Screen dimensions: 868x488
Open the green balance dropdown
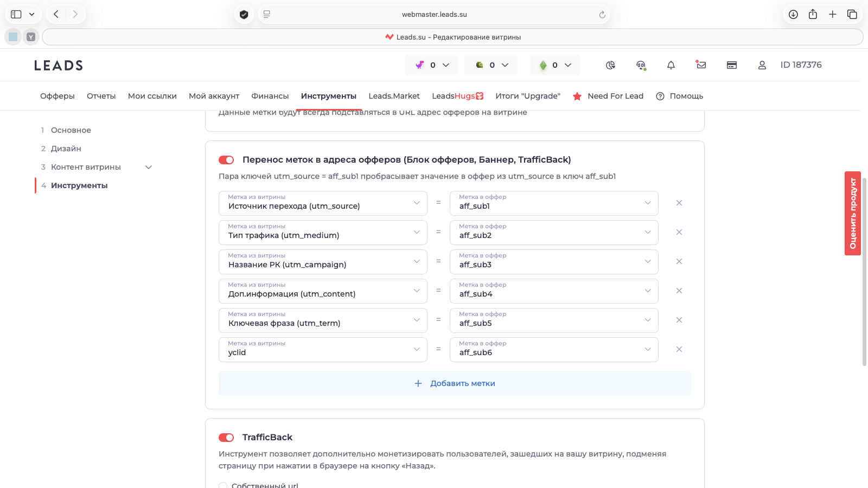[555, 65]
